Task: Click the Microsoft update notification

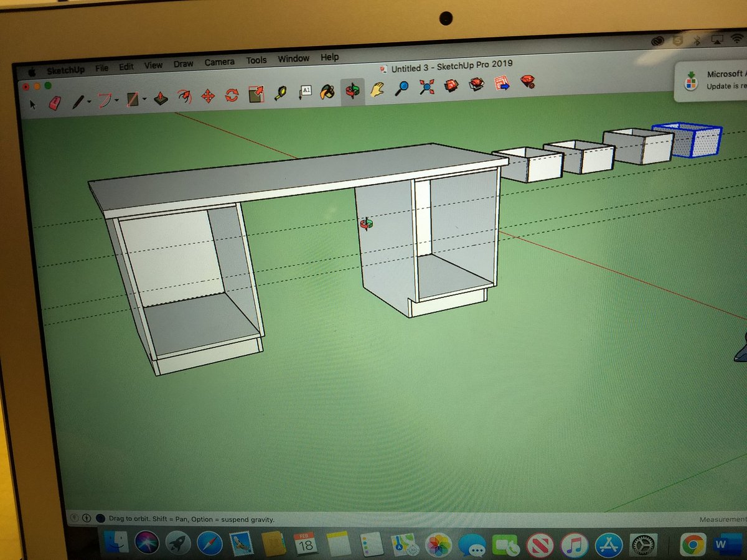Action: pyautogui.click(x=712, y=80)
